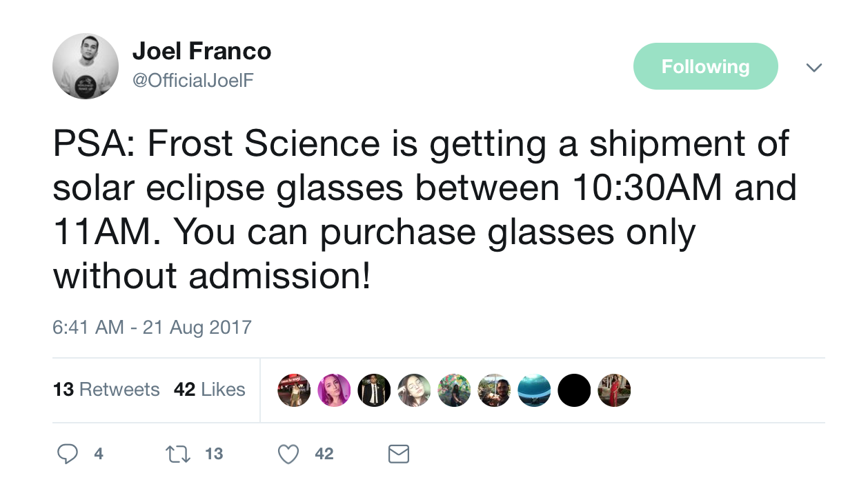Click the reply count number 4
The height and width of the screenshot is (491, 868).
pos(99,454)
